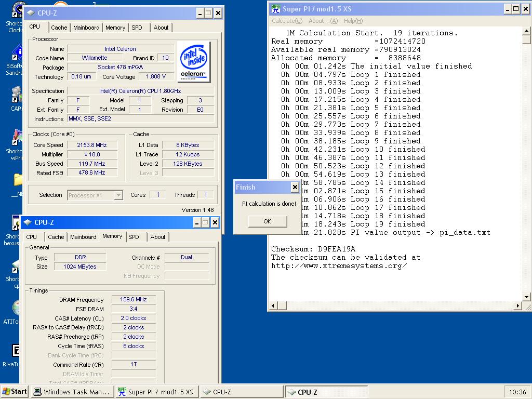The height and width of the screenshot is (399, 532).
Task: Click the Rated FSB value 478.6 MHz
Action: point(92,172)
